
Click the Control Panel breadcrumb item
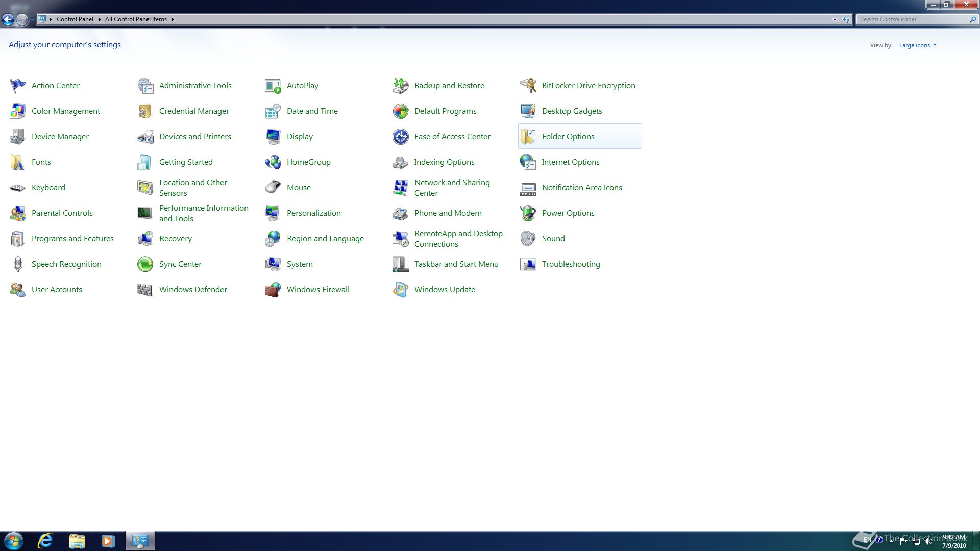pos(75,19)
